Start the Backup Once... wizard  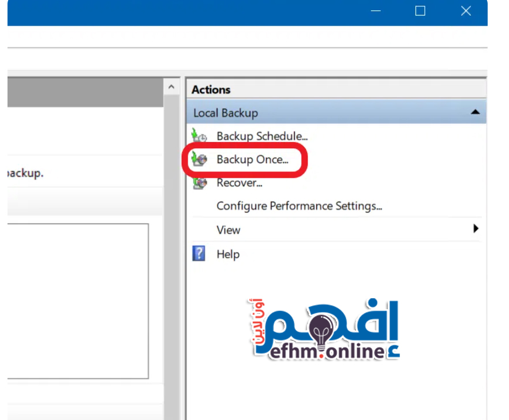coord(252,160)
